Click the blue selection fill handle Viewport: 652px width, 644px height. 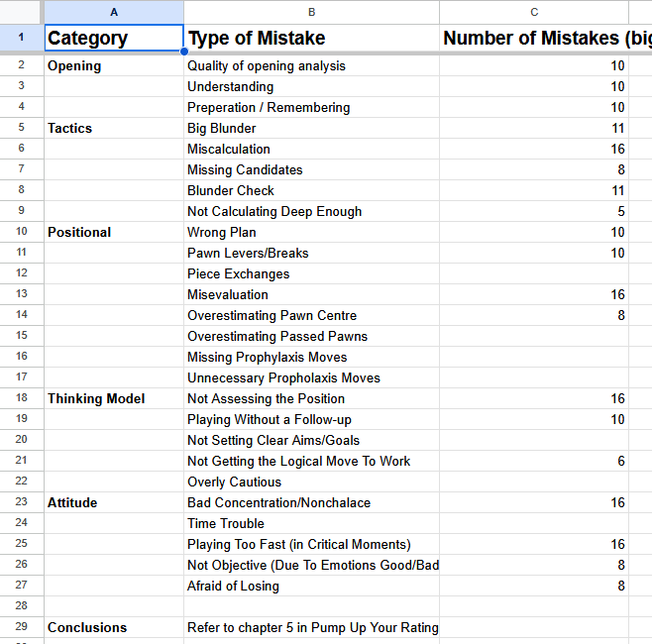click(x=183, y=52)
